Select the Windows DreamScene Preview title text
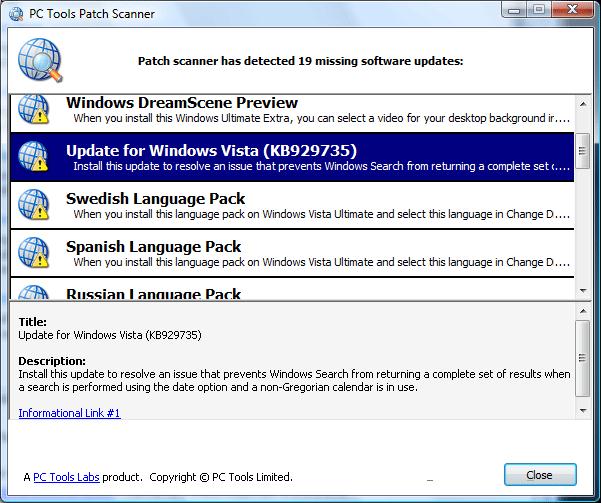This screenshot has width=601, height=503. [x=182, y=102]
